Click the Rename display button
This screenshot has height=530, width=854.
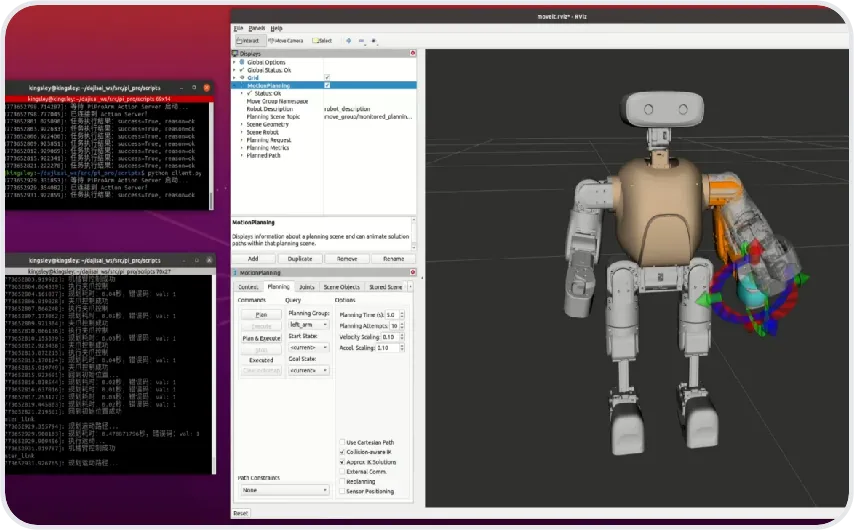[x=393, y=259]
